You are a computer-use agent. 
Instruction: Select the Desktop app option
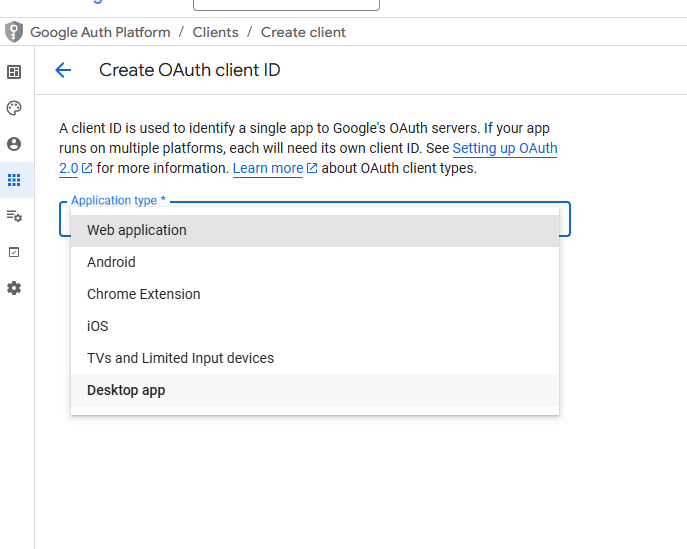click(x=126, y=390)
